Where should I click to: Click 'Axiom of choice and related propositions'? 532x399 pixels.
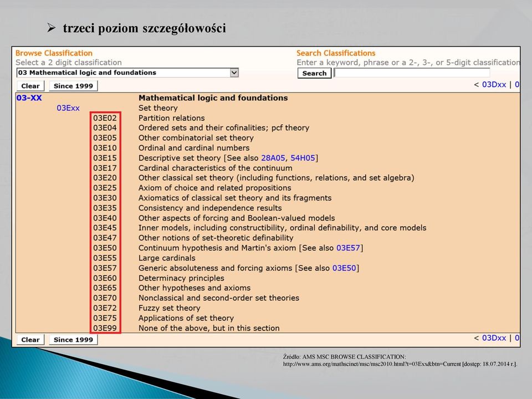tap(215, 188)
